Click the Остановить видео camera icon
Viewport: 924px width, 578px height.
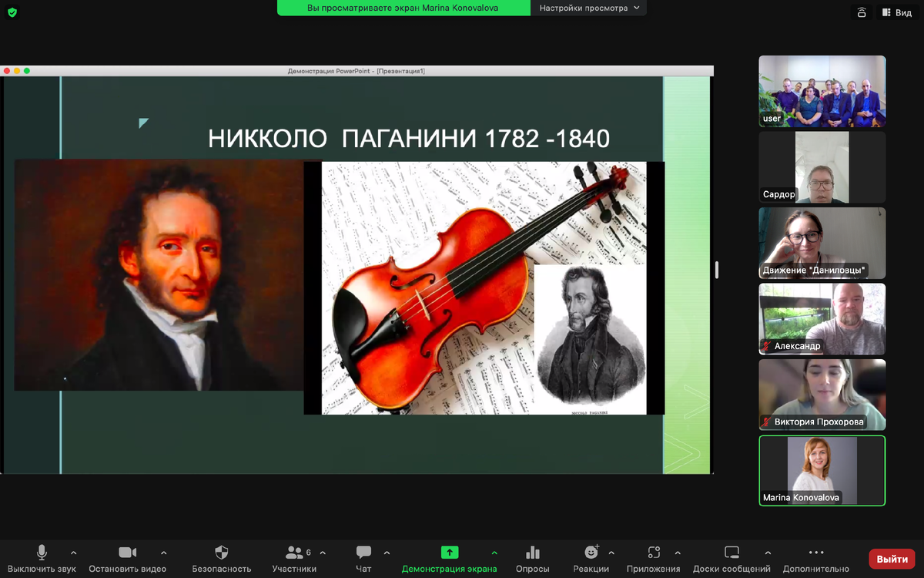(126, 553)
